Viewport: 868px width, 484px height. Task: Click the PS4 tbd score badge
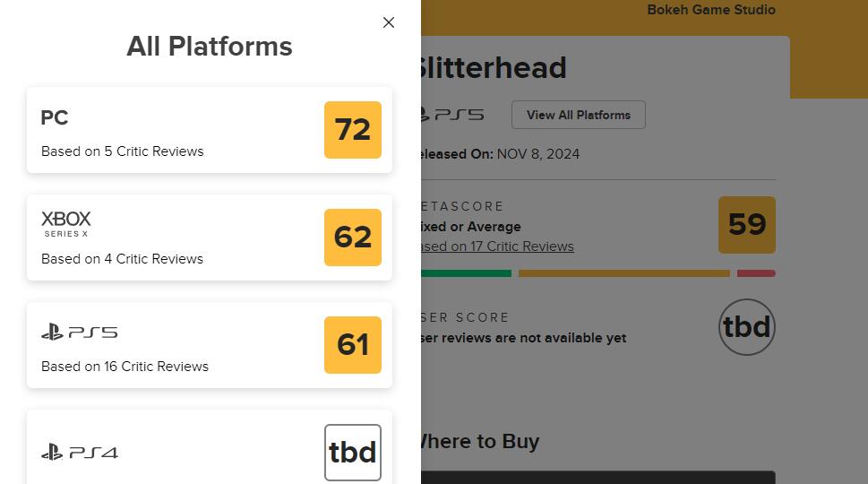tap(353, 453)
